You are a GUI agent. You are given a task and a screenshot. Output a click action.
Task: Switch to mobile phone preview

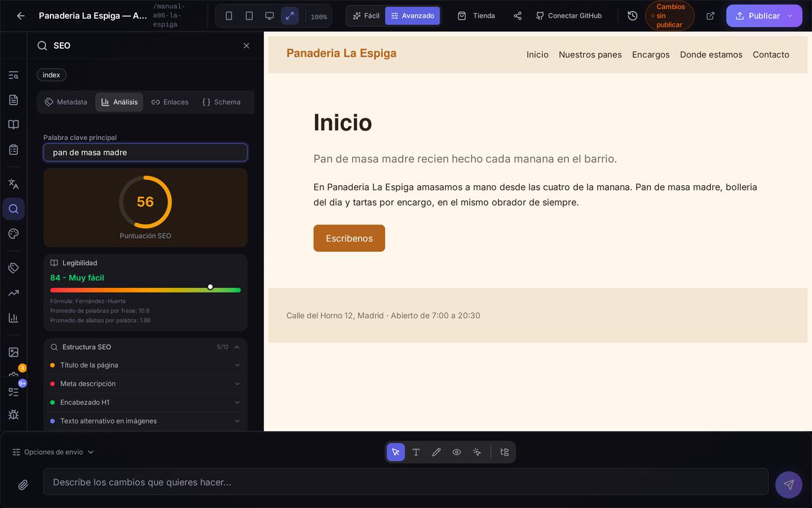[229, 16]
